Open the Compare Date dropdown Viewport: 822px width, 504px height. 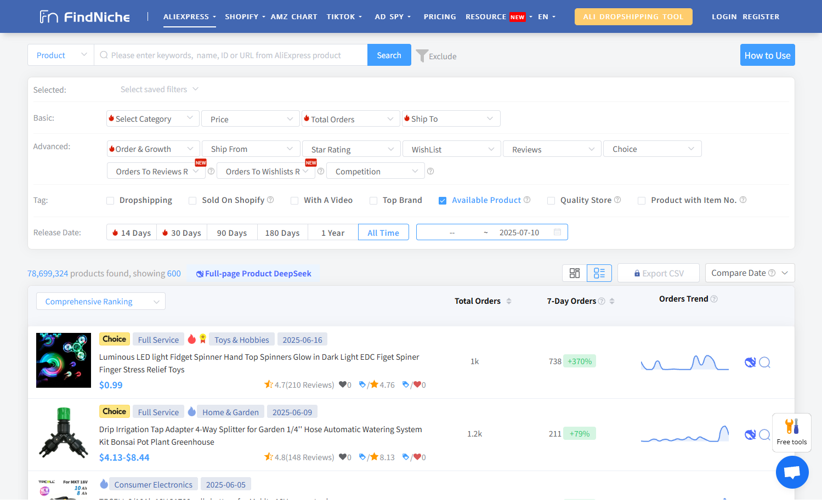pyautogui.click(x=750, y=273)
